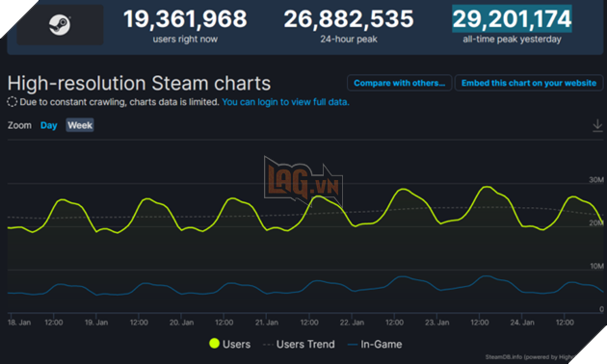The height and width of the screenshot is (364, 607).
Task: Select the Week zoom option
Action: pyautogui.click(x=80, y=125)
